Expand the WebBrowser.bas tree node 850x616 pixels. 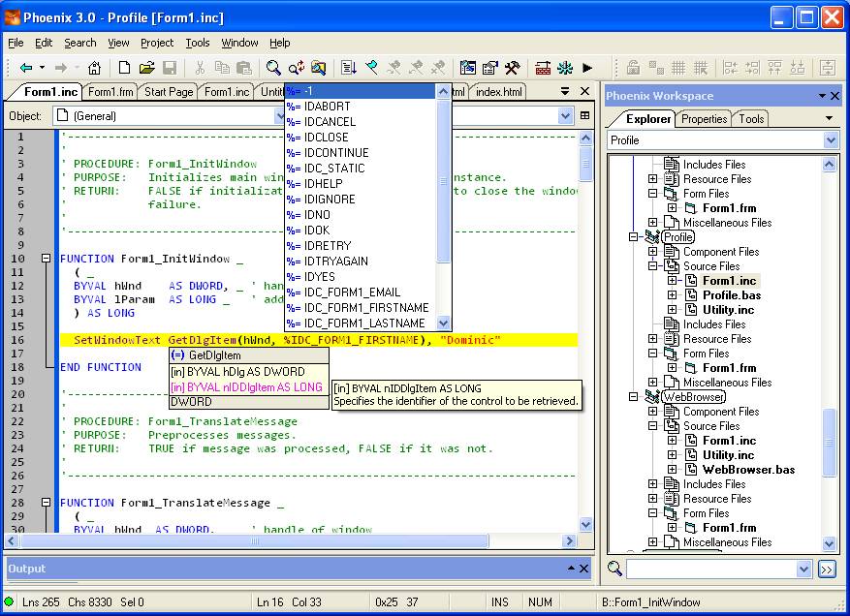(673, 469)
